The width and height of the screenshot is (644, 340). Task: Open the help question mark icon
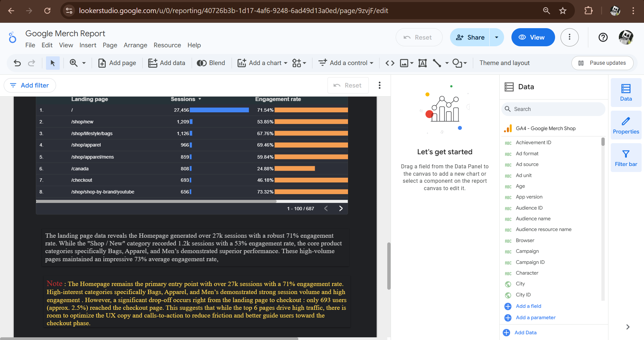click(603, 37)
